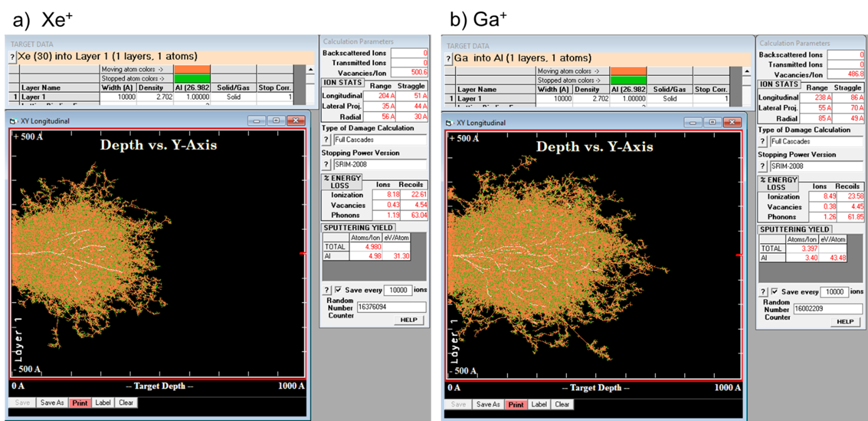Viewport: 868px width, 421px height.
Task: Click the ? next to SRIM-2008 in Xe panel
Action: [x=326, y=165]
